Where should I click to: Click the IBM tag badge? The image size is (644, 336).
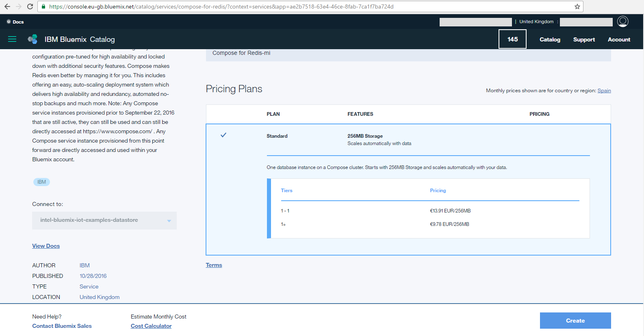(x=41, y=182)
